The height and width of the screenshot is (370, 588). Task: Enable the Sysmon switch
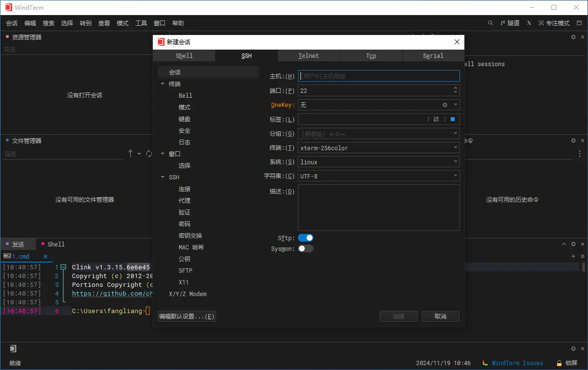click(x=306, y=248)
